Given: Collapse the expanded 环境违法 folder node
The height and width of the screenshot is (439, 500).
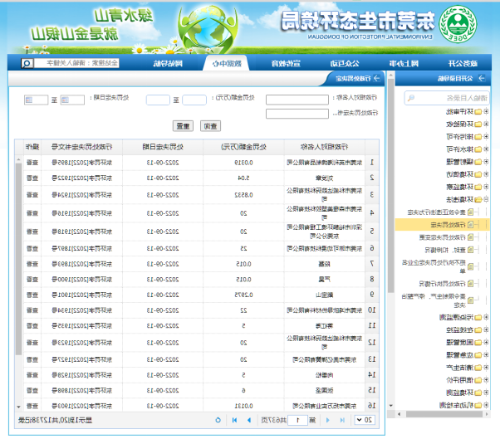Looking at the screenshot, I should click(486, 199).
